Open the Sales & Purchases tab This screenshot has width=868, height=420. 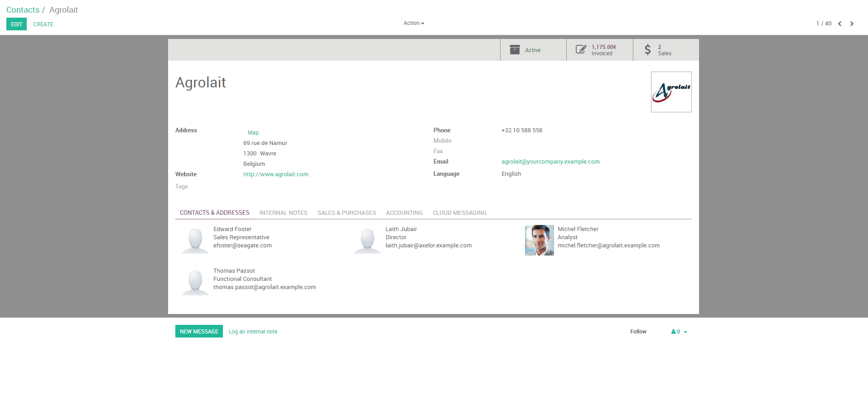coord(347,213)
